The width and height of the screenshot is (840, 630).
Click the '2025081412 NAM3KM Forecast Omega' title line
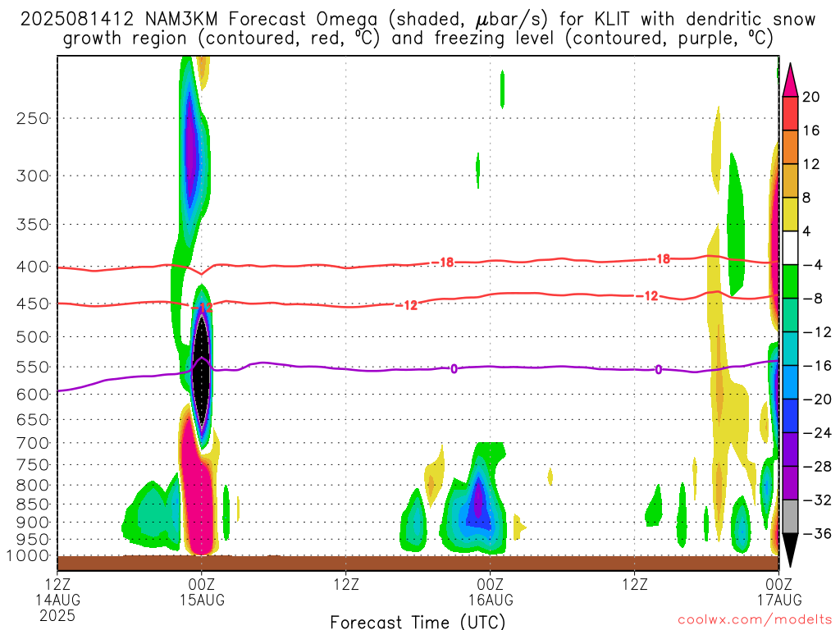(418, 20)
